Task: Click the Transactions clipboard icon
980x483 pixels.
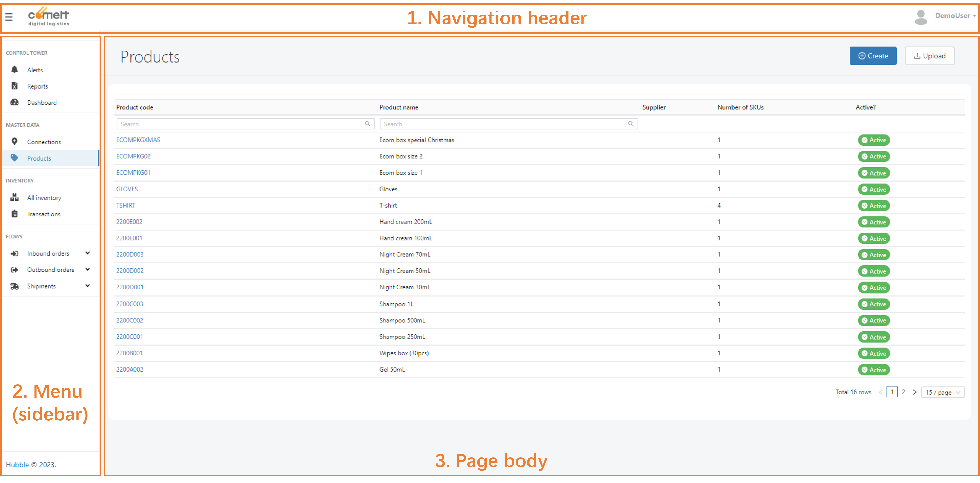Action: [x=15, y=214]
